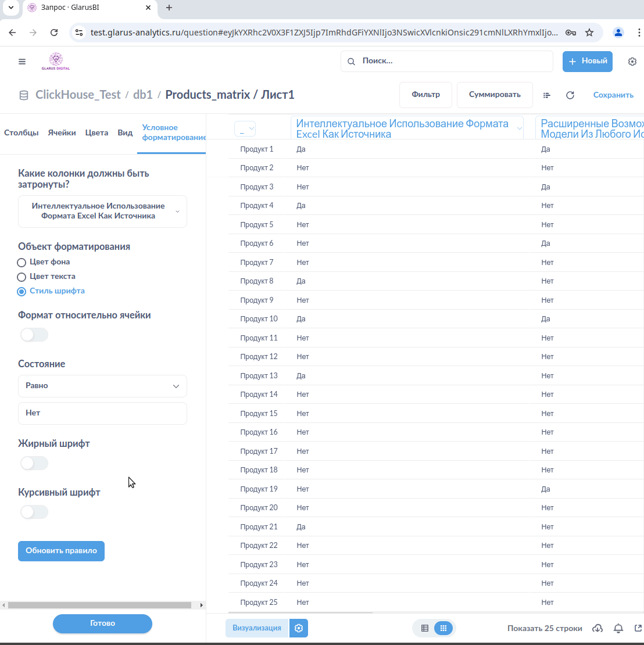
Task: Enable the 'Жирный шрифт' toggle
Action: pyautogui.click(x=34, y=464)
